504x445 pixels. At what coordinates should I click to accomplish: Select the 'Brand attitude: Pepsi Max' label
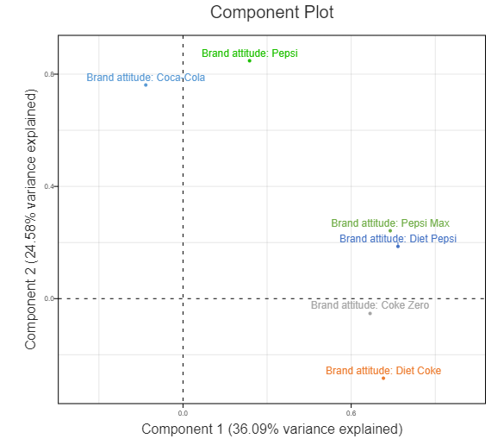pyautogui.click(x=390, y=223)
